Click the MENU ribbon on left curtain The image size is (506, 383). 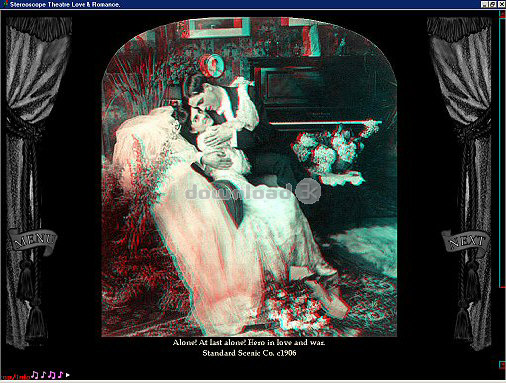33,240
